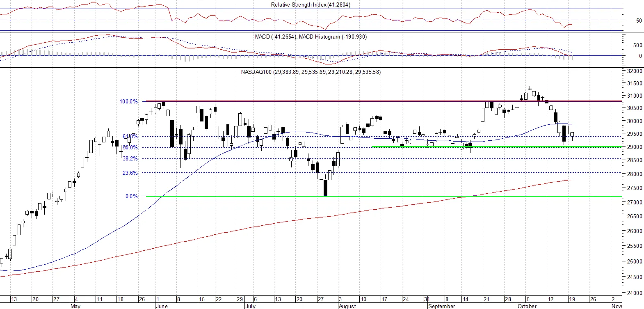Viewport: 644px width, 309px height.
Task: Select the 0.0% Fibonacci level label
Action: coord(132,197)
